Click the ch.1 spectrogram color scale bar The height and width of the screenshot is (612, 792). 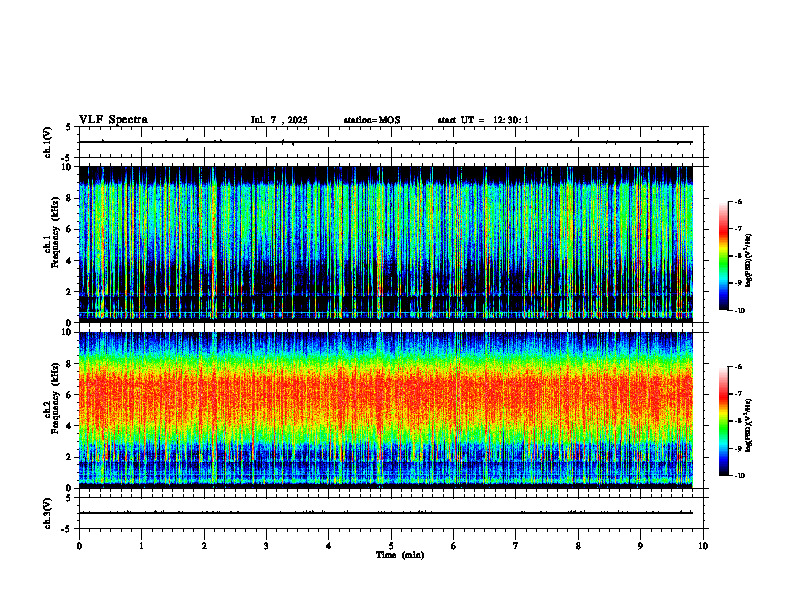pos(723,256)
